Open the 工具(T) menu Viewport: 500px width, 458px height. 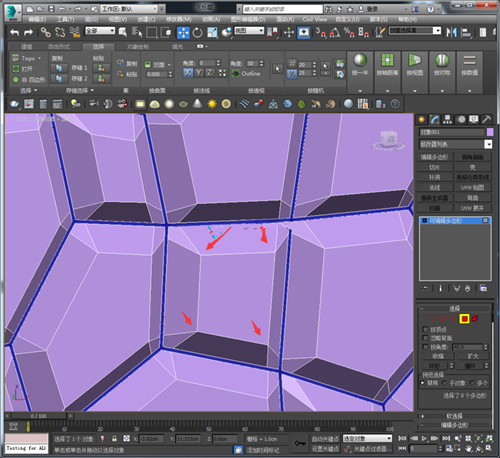point(65,19)
